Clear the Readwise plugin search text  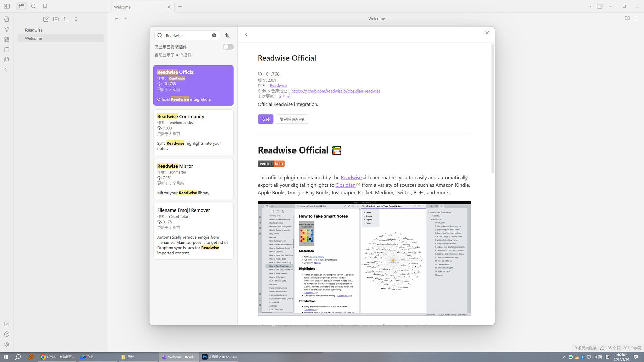[214, 35]
